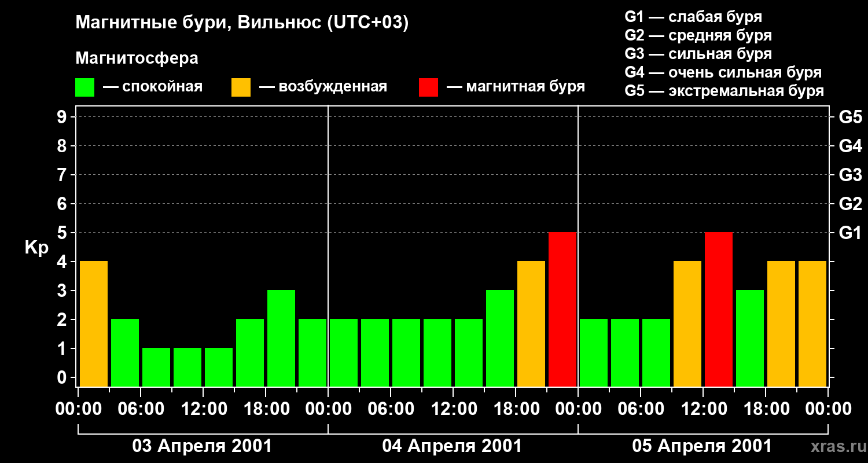Click the green Kp 3 bar on 03 Апреля

[x=281, y=338]
